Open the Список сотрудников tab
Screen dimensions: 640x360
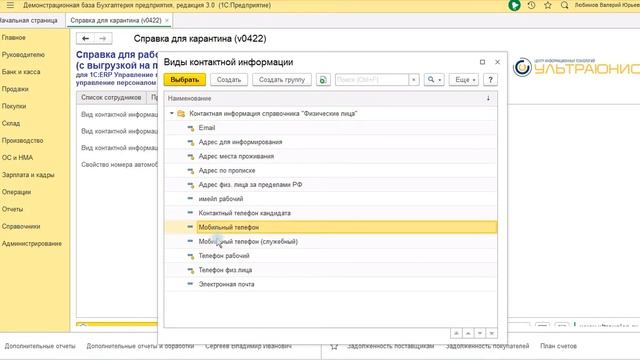click(111, 98)
